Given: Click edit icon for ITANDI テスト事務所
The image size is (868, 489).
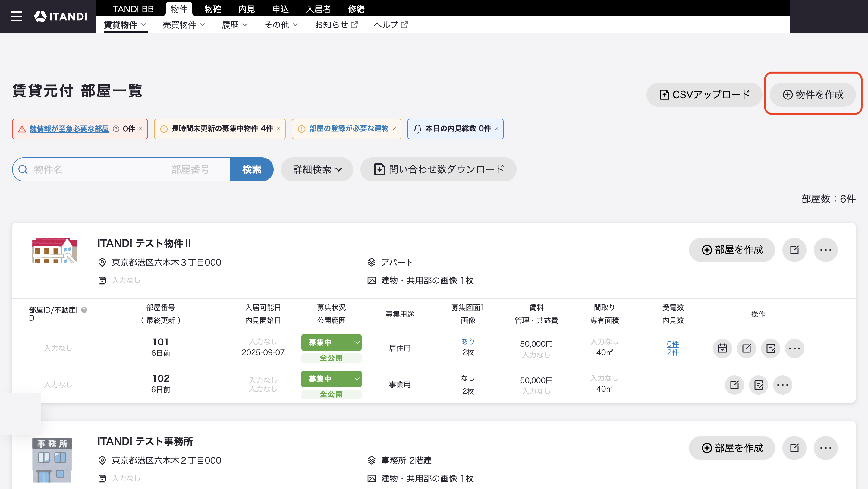Looking at the screenshot, I should click(x=794, y=448).
